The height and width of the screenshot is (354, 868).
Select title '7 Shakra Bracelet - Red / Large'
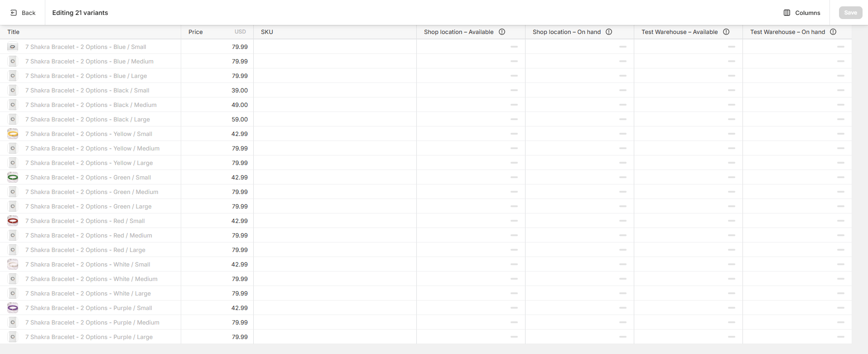[85, 250]
